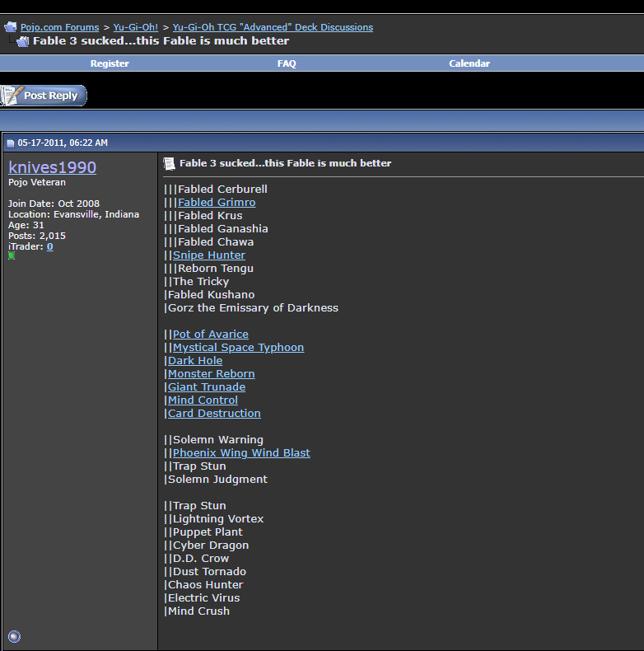
Task: Click the post document icon beside post title
Action: (169, 164)
